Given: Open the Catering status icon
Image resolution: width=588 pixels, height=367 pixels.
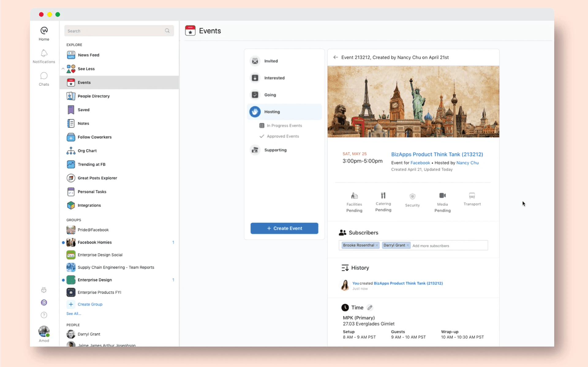Looking at the screenshot, I should coord(383,196).
